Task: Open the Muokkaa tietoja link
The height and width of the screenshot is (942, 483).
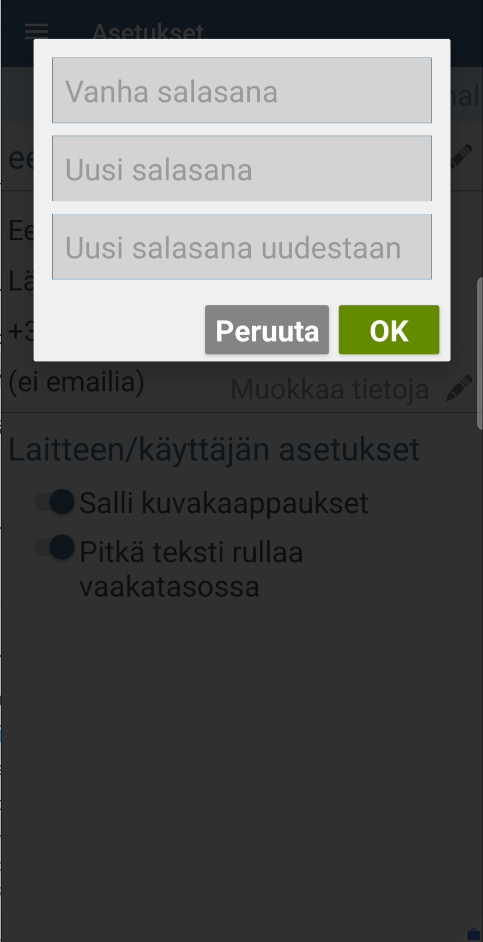Action: (x=330, y=389)
